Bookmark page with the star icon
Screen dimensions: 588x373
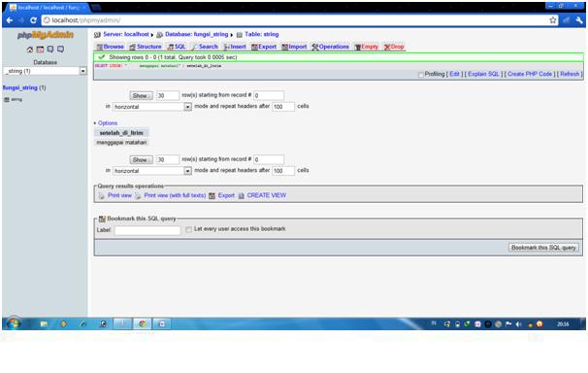coord(553,20)
